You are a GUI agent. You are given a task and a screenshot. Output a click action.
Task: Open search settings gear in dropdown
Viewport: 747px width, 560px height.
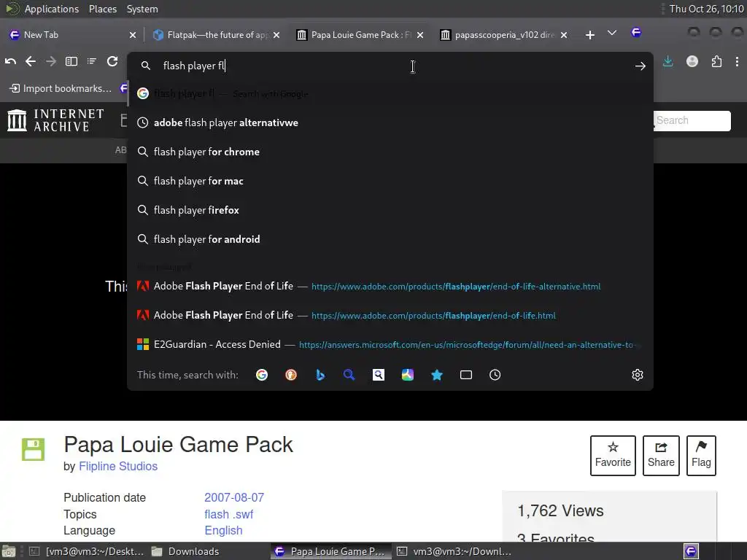pos(638,375)
